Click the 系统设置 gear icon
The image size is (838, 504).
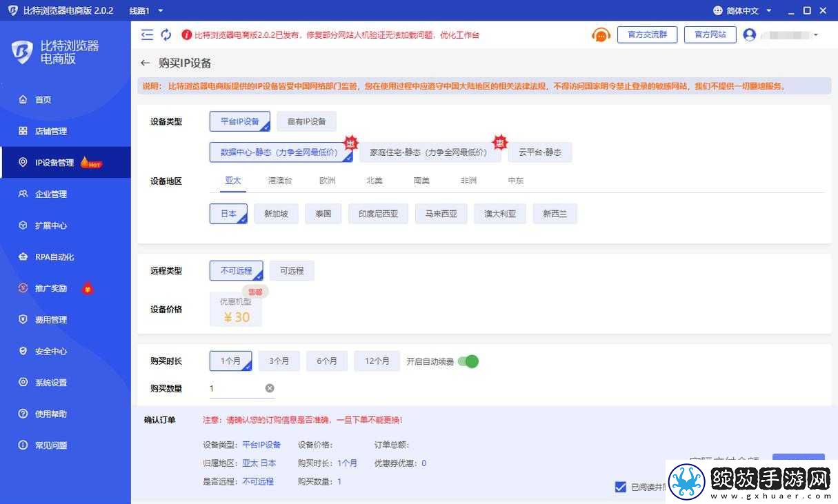coord(23,382)
